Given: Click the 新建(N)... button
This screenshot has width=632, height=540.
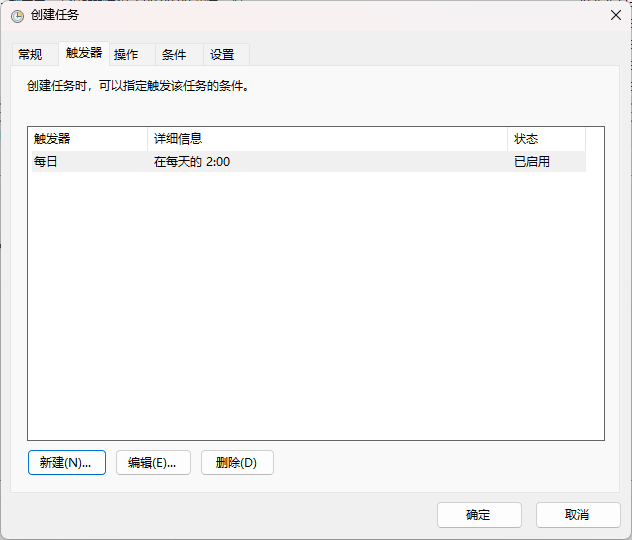Looking at the screenshot, I should coord(67,463).
